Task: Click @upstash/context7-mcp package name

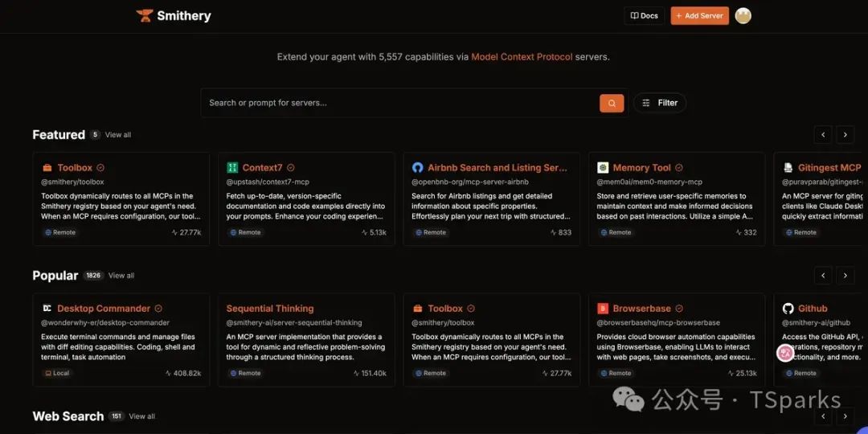Action: pos(268,182)
